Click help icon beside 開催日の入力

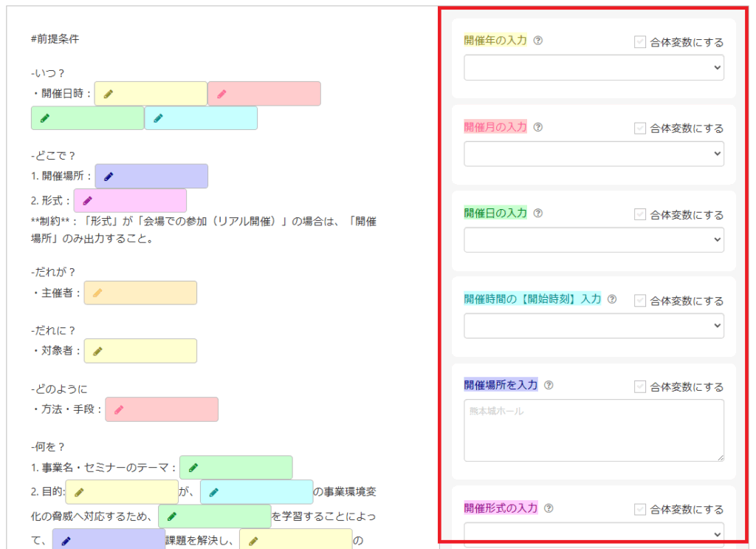[x=538, y=214]
